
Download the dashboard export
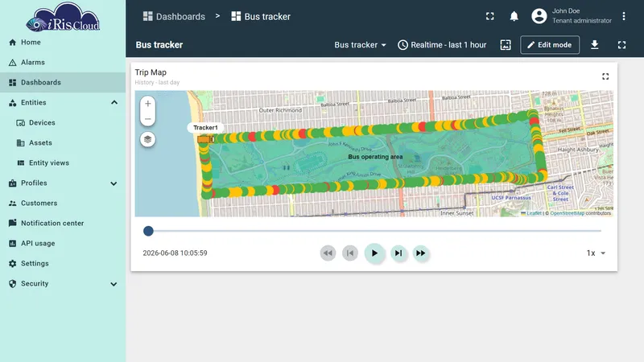pos(594,45)
